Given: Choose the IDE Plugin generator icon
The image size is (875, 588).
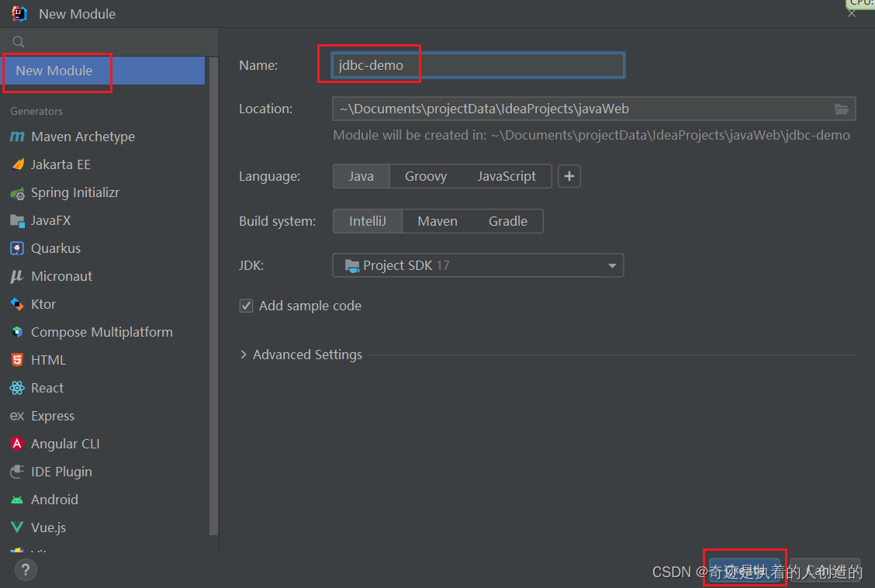Looking at the screenshot, I should (x=17, y=472).
